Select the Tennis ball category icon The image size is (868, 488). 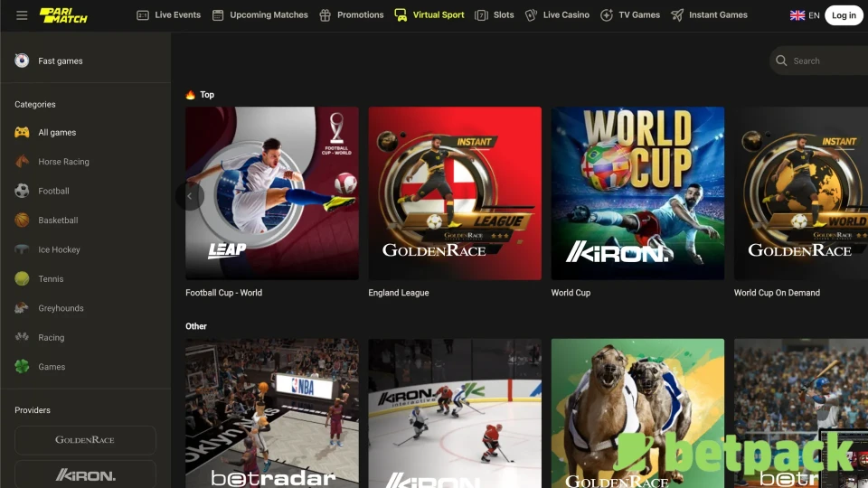22,279
